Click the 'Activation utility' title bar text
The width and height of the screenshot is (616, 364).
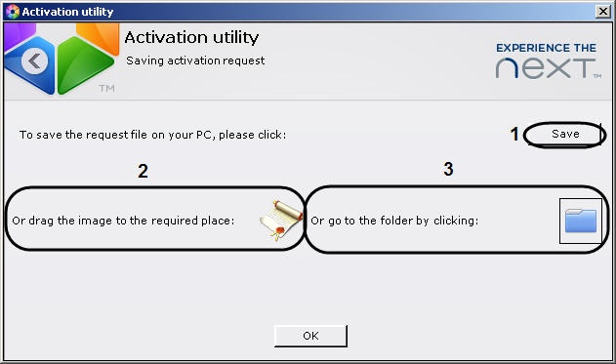(67, 12)
